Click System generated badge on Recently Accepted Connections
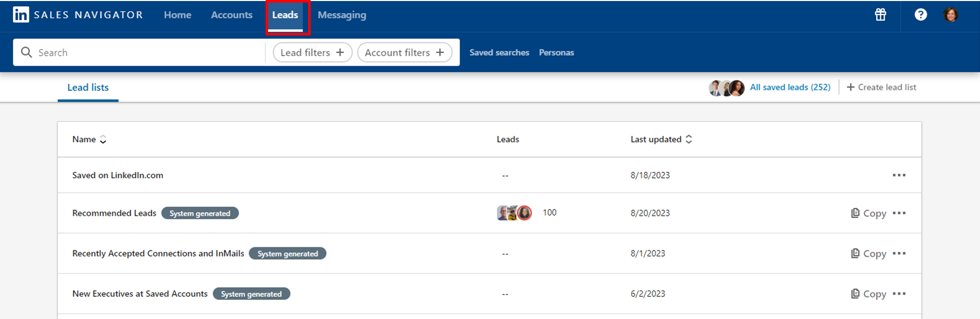This screenshot has height=319, width=980. (288, 254)
